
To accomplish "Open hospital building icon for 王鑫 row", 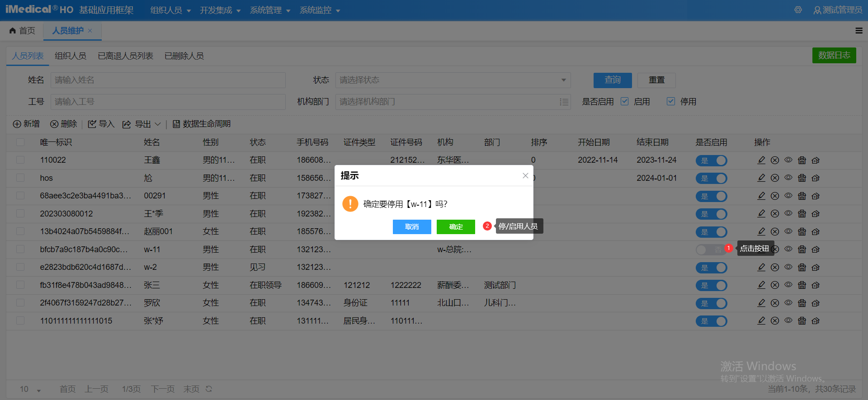I will [x=802, y=160].
